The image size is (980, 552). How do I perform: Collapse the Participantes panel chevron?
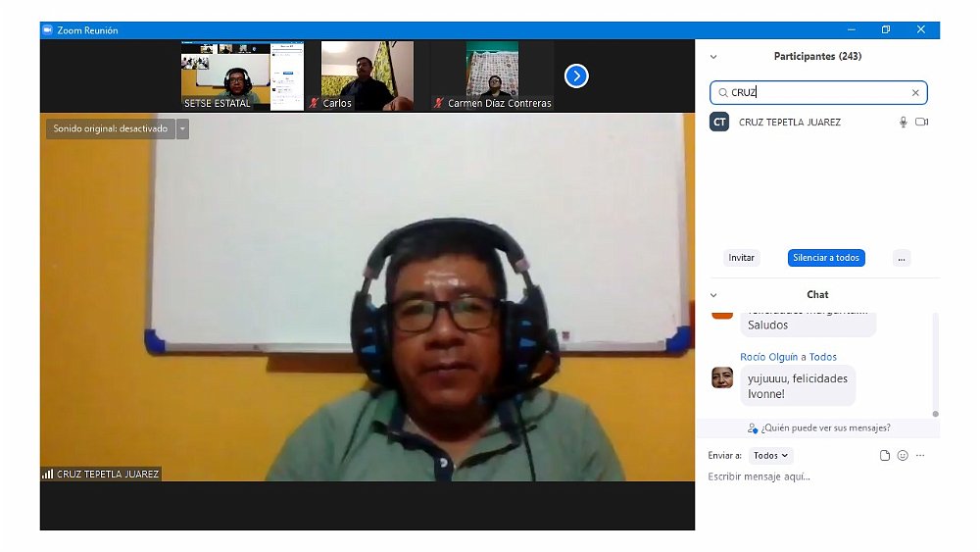tap(713, 57)
